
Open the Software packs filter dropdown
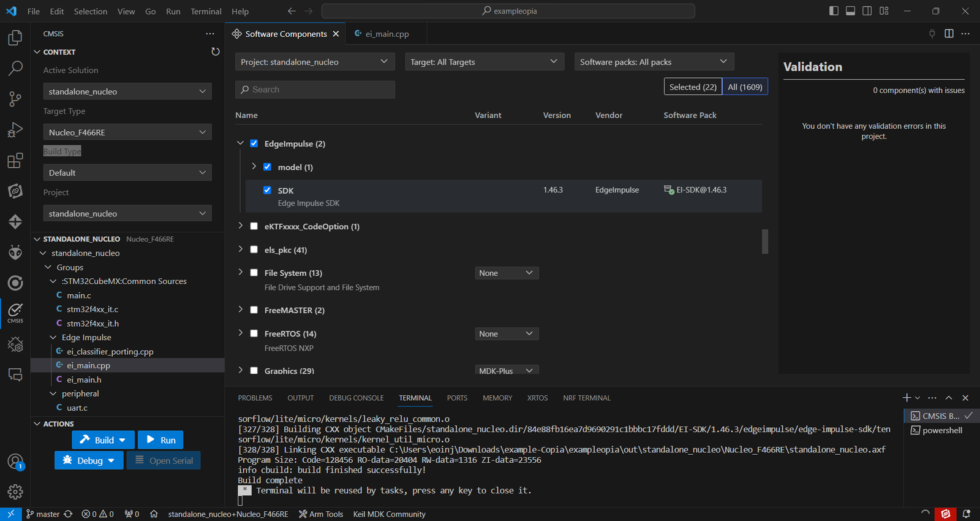[x=654, y=62]
